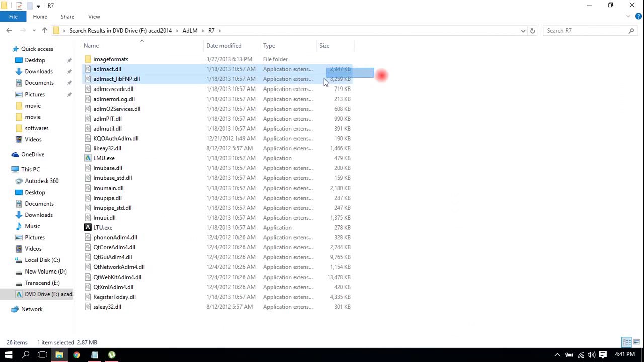Open Explorer help question mark icon
Screen dimensions: 644x362
[x=638, y=17]
